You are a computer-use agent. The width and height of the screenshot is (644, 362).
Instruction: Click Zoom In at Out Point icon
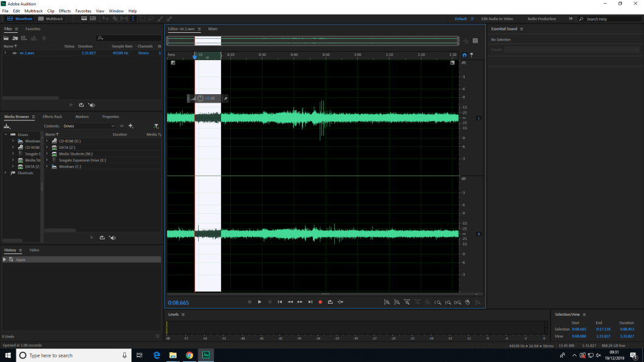pyautogui.click(x=448, y=302)
